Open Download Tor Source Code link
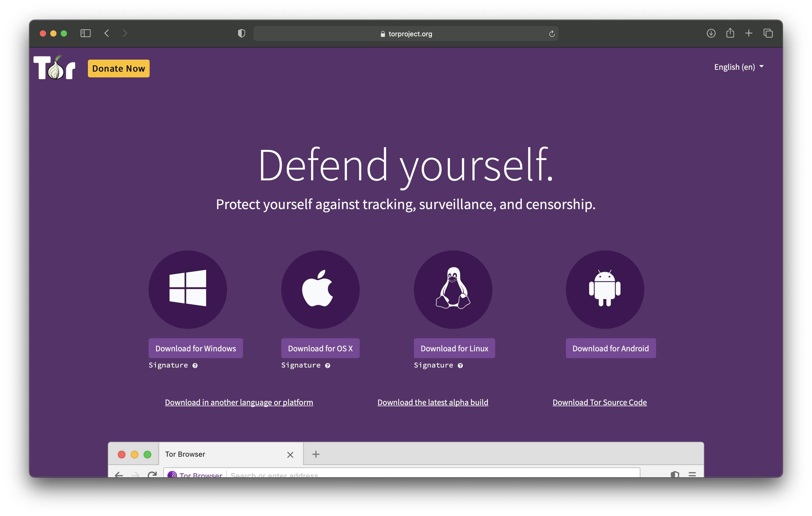Image resolution: width=812 pixels, height=516 pixels. pyautogui.click(x=600, y=402)
